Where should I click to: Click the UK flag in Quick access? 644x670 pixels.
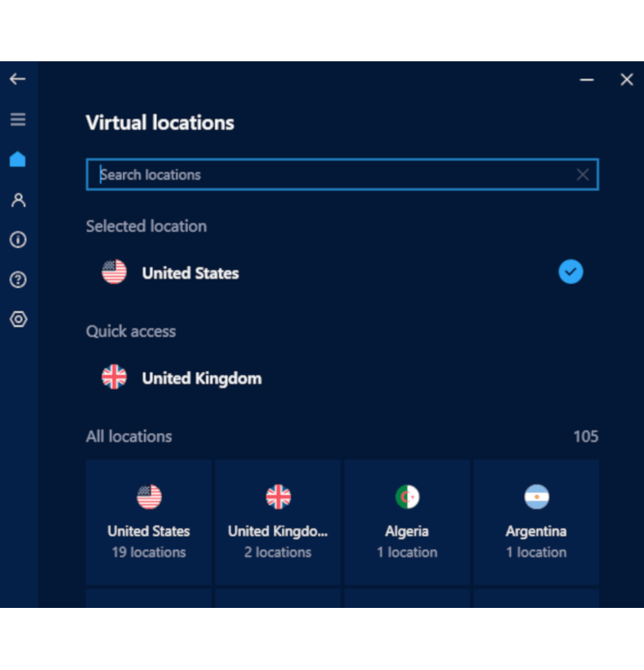tap(114, 377)
